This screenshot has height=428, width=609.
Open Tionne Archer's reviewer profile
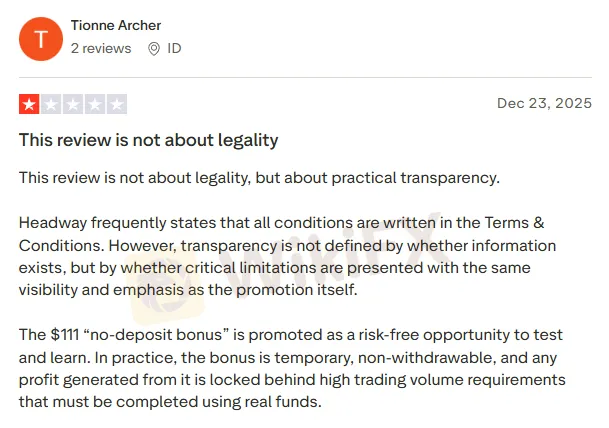tap(116, 25)
